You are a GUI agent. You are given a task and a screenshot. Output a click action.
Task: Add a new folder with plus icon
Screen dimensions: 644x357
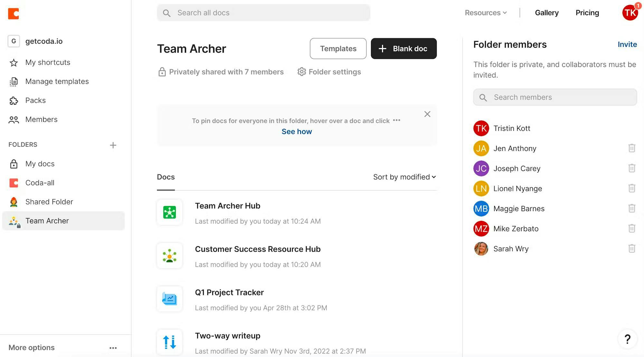113,145
